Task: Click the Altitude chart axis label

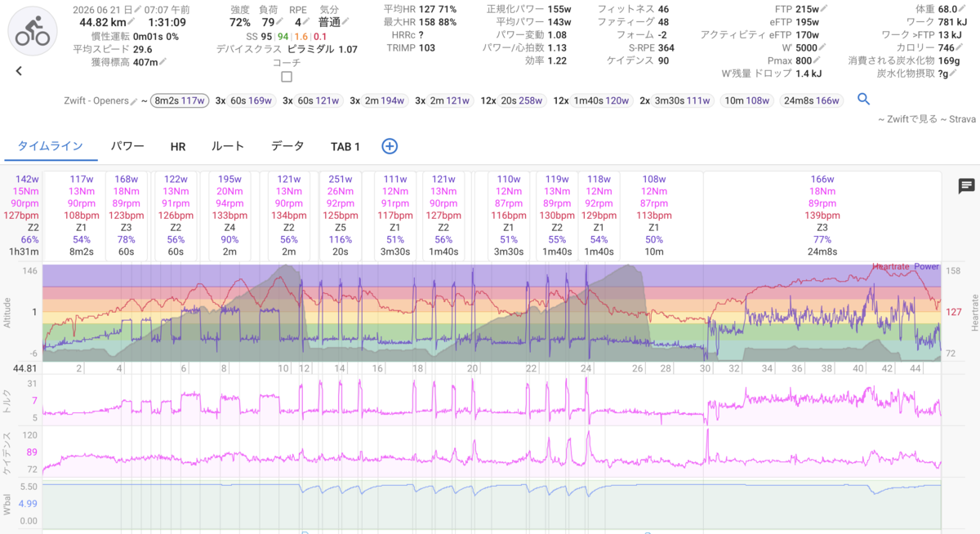Action: (7, 312)
